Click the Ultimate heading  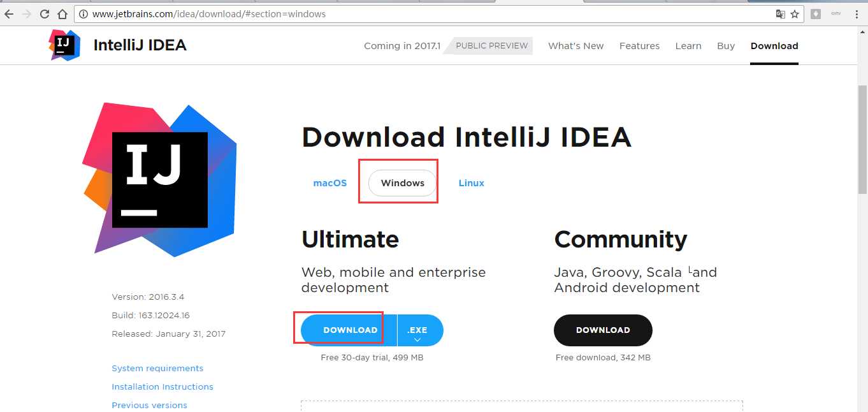pos(350,239)
